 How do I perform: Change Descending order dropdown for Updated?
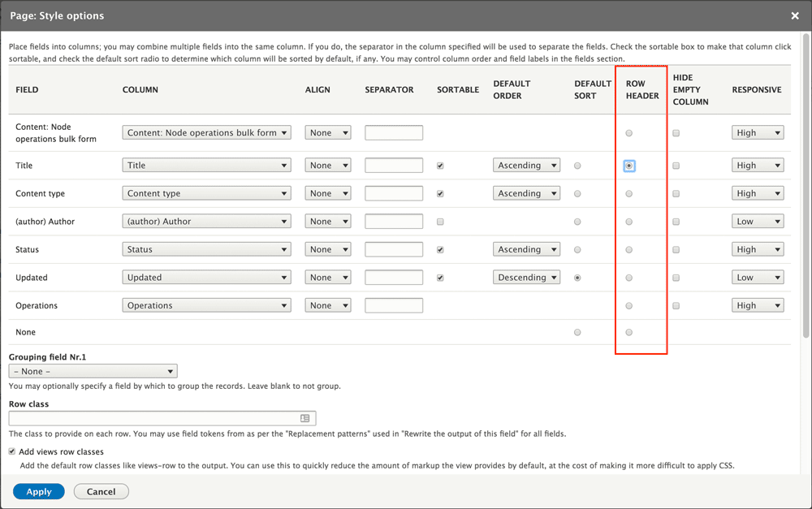point(526,277)
